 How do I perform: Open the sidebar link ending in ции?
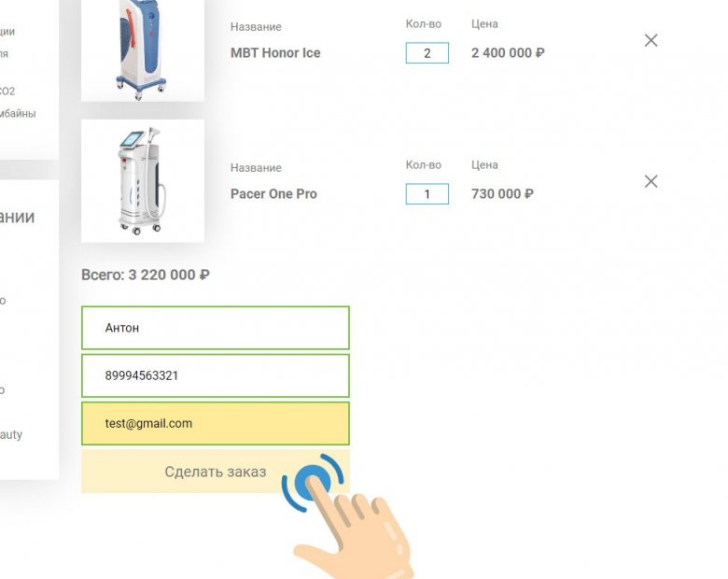pyautogui.click(x=7, y=32)
